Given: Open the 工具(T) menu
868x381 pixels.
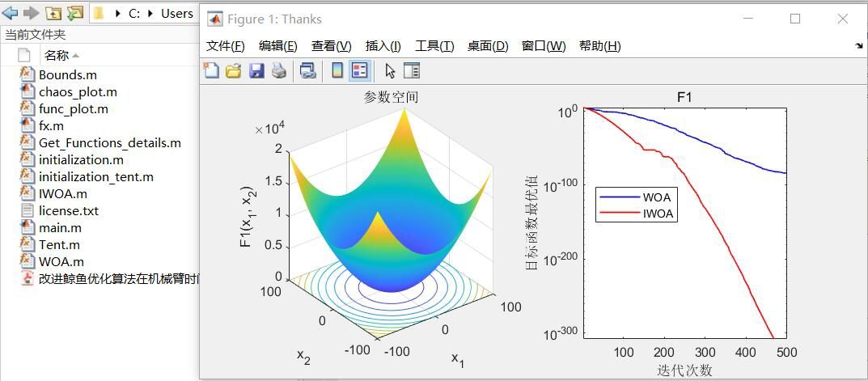Looking at the screenshot, I should (434, 46).
